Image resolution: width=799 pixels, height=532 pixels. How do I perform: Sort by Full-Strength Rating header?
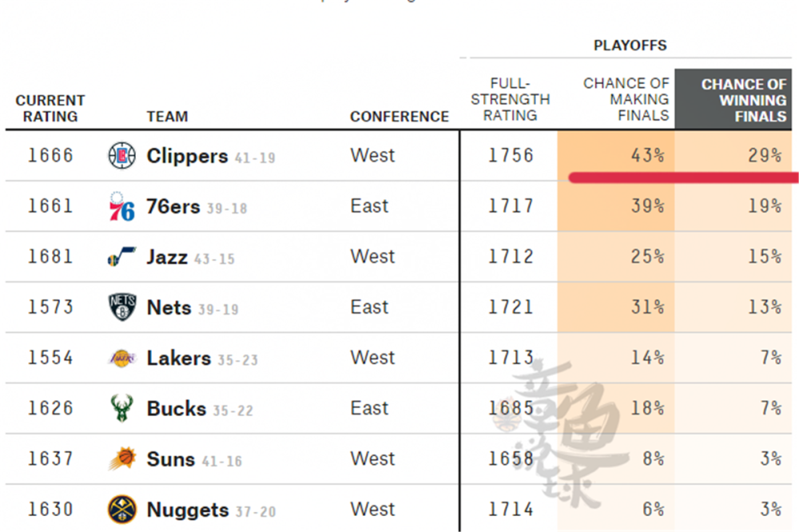click(511, 99)
